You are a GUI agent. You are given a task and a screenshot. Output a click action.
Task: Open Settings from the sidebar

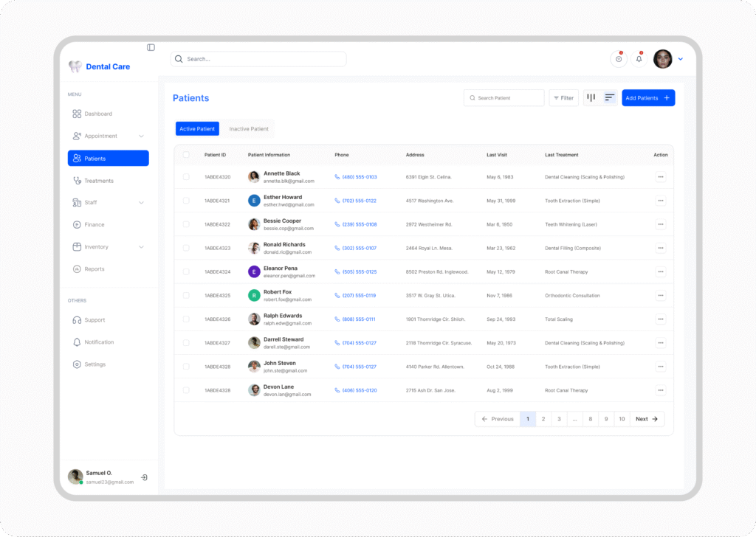(x=94, y=364)
